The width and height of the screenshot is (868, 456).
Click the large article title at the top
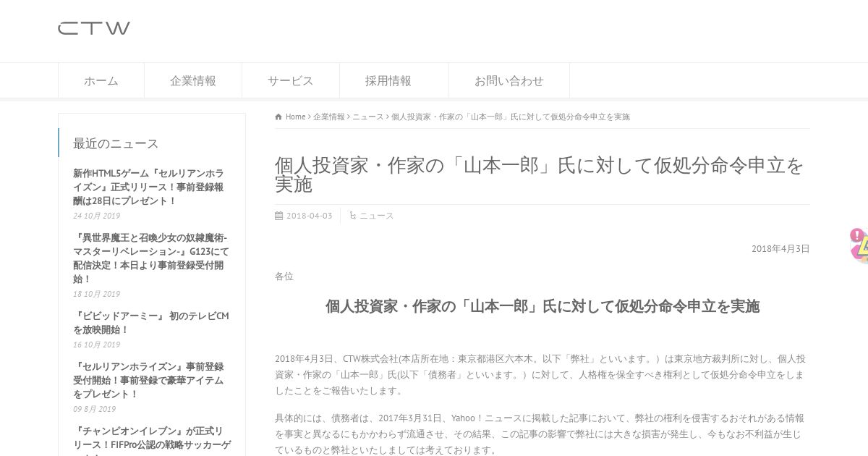click(x=539, y=174)
